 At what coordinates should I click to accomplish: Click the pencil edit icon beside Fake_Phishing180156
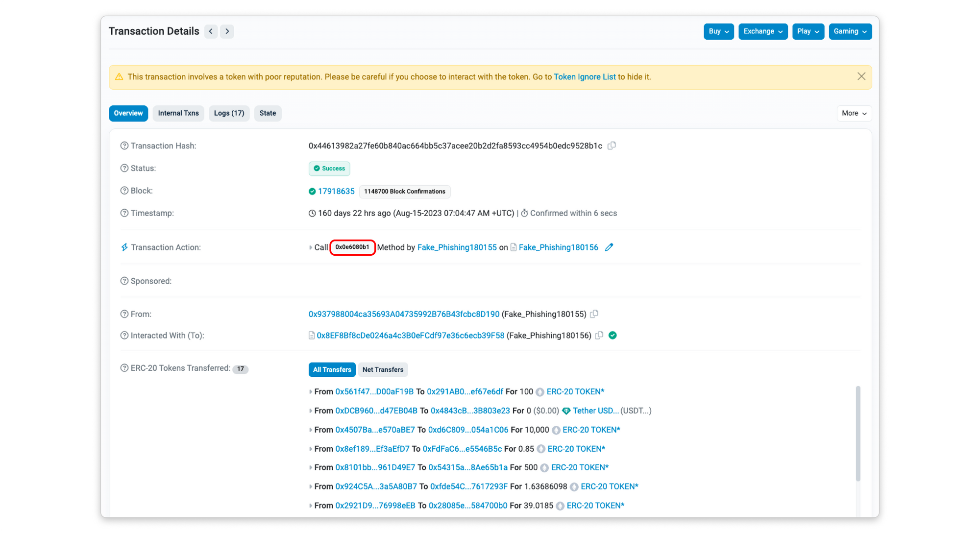tap(609, 247)
